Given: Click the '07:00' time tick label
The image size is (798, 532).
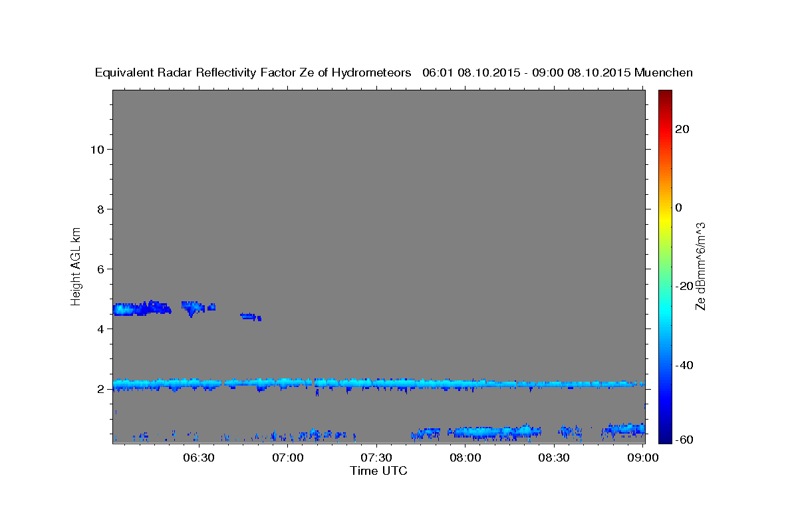Looking at the screenshot, I should [289, 458].
